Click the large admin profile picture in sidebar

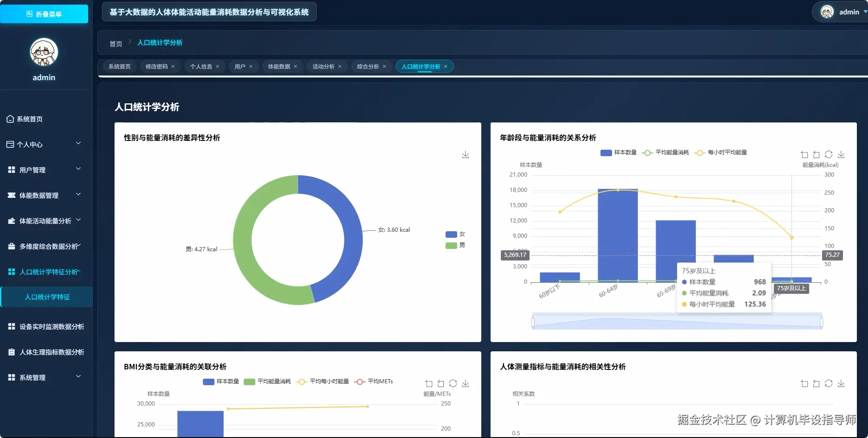tap(44, 52)
